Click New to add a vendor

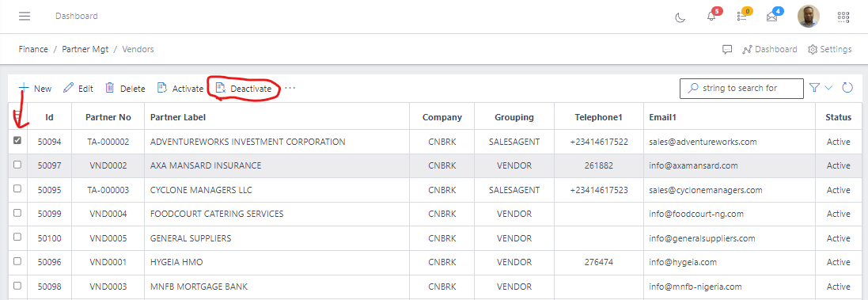36,89
